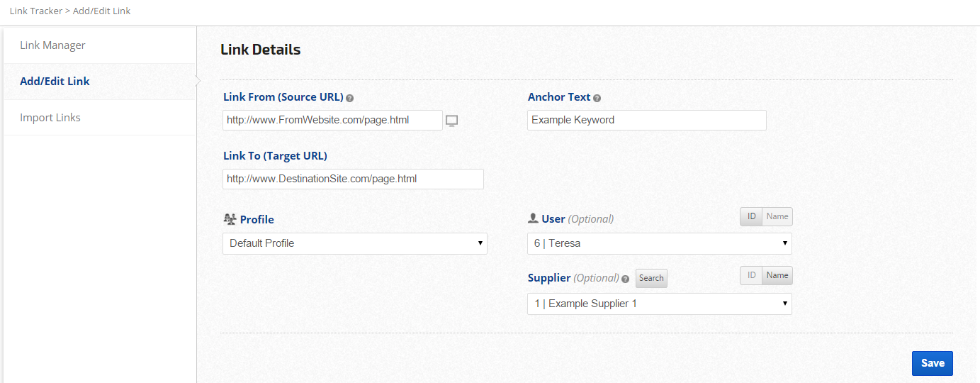The height and width of the screenshot is (383, 980).
Task: Toggle User display to ID
Action: click(x=751, y=216)
